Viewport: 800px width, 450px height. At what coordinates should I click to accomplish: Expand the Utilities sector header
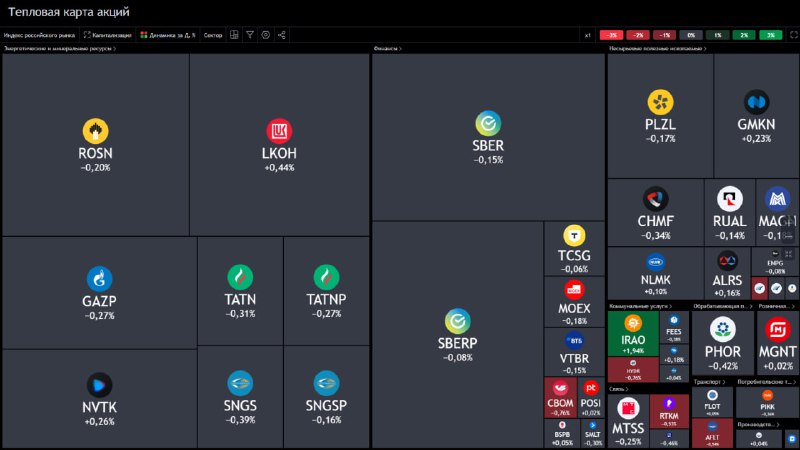coord(640,306)
